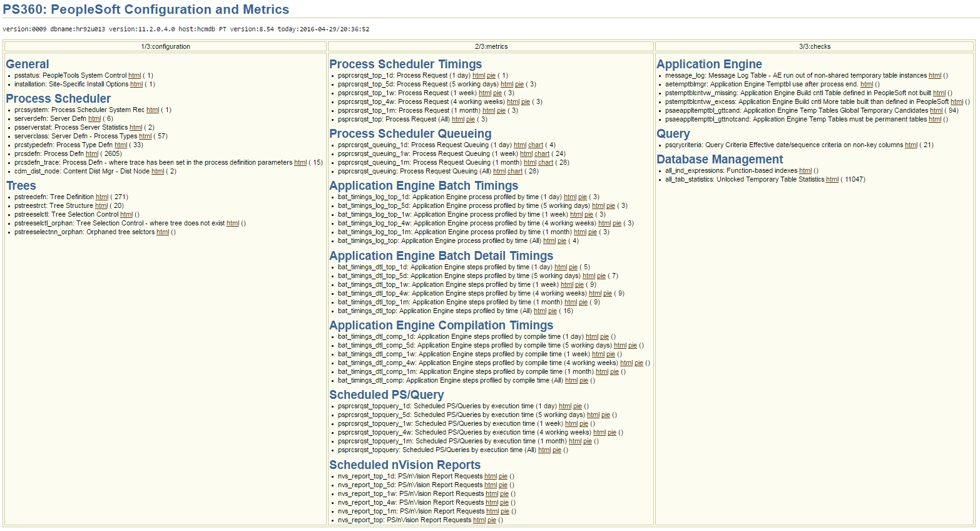This screenshot has height=531, width=980.
Task: Click the html link for bat_timings_dtl_top
Action: [539, 311]
